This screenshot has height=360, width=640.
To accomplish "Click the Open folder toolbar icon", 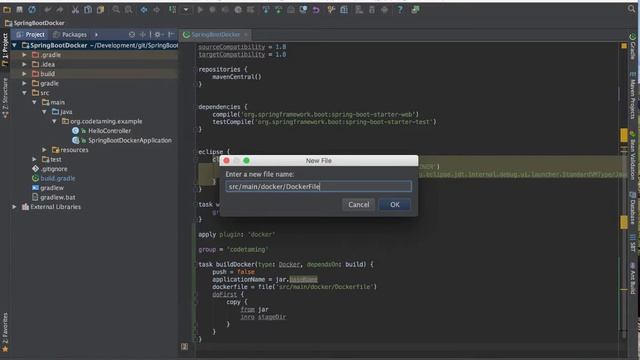I will 7,9.
